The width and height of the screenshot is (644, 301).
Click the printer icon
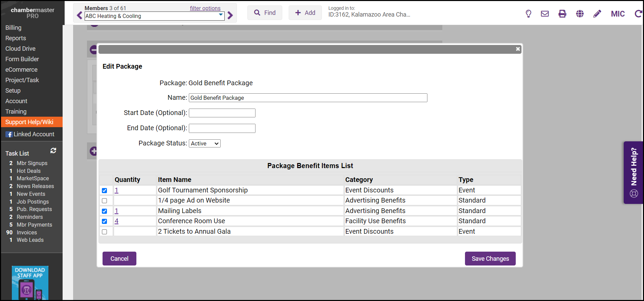[x=562, y=14]
